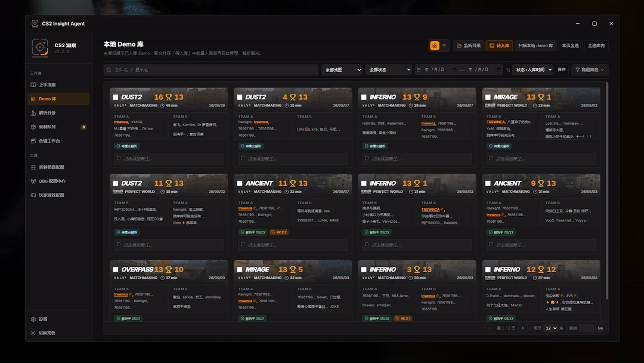Check the ANCIENT 11:13 card checkbox
Image resolution: width=644 pixels, height=363 pixels.
(240, 184)
